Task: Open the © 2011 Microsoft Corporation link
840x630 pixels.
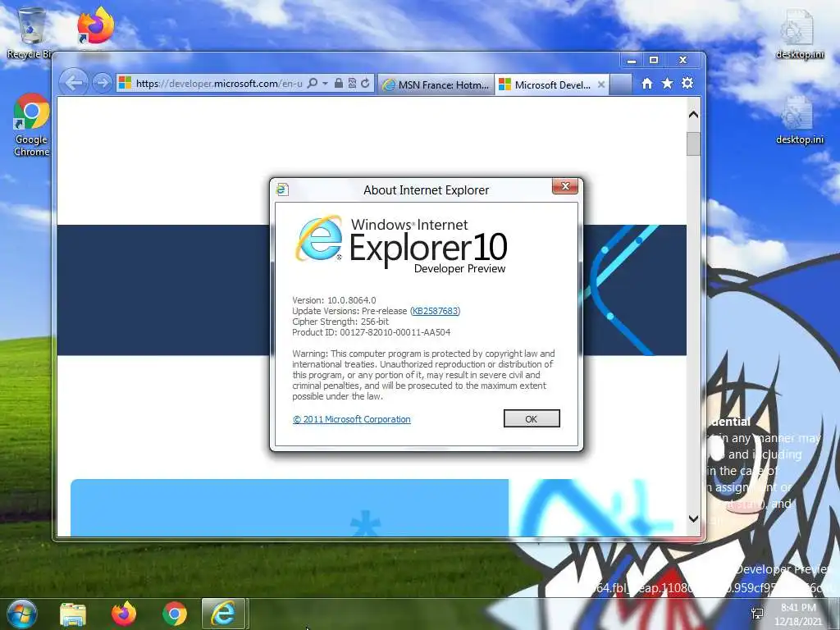Action: tap(351, 419)
